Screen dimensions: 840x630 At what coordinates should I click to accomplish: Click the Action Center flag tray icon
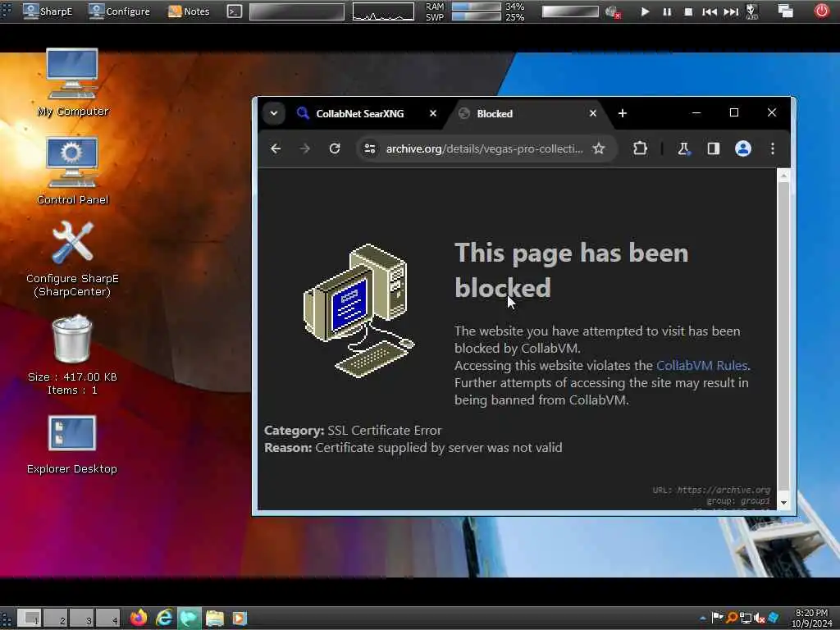(x=717, y=618)
